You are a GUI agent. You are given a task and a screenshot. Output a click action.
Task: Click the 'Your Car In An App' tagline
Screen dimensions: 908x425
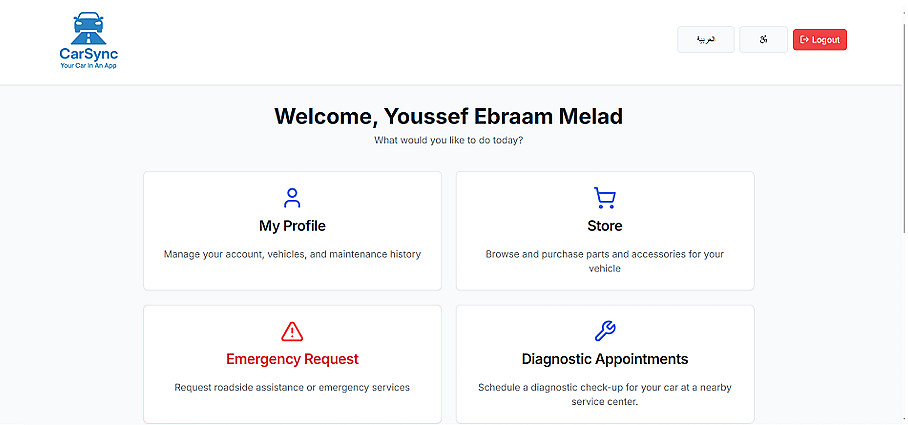point(89,66)
